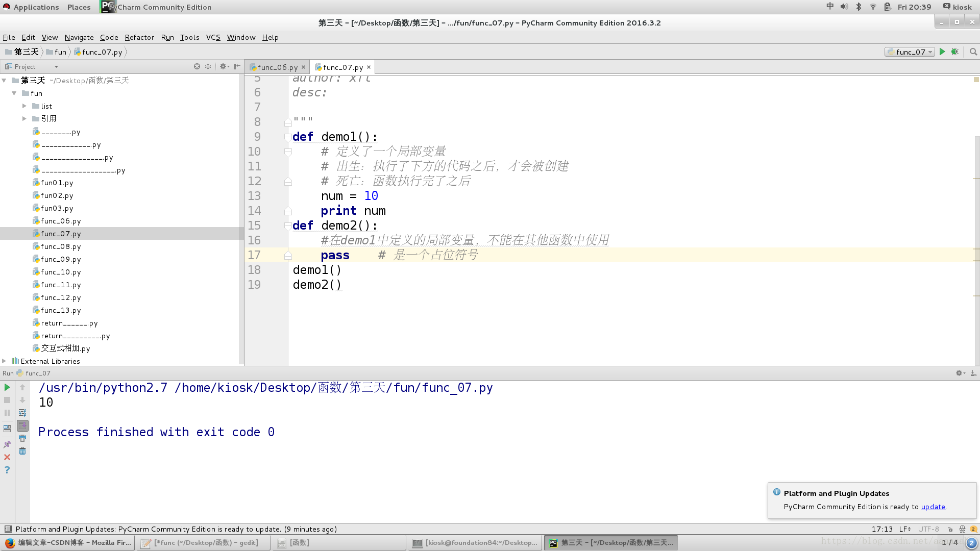
Task: Click the Debug bug icon in toolbar
Action: point(955,52)
